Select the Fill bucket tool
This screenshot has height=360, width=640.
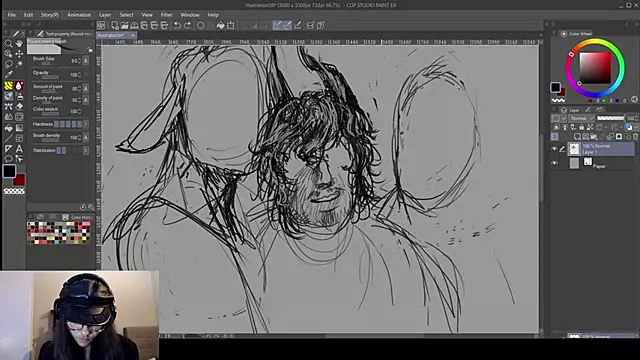8,128
